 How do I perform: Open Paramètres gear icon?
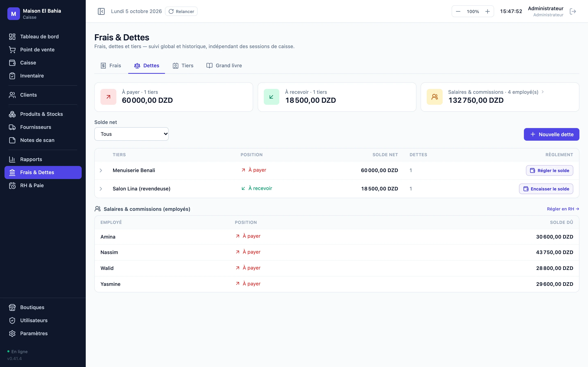coord(12,334)
